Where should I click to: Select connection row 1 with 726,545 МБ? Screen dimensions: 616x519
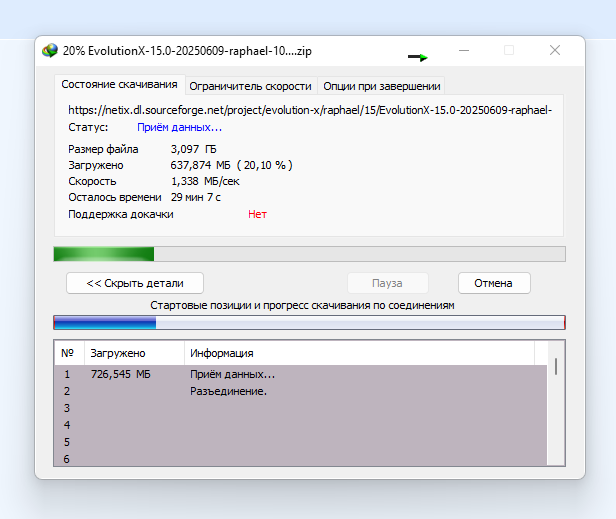click(301, 374)
